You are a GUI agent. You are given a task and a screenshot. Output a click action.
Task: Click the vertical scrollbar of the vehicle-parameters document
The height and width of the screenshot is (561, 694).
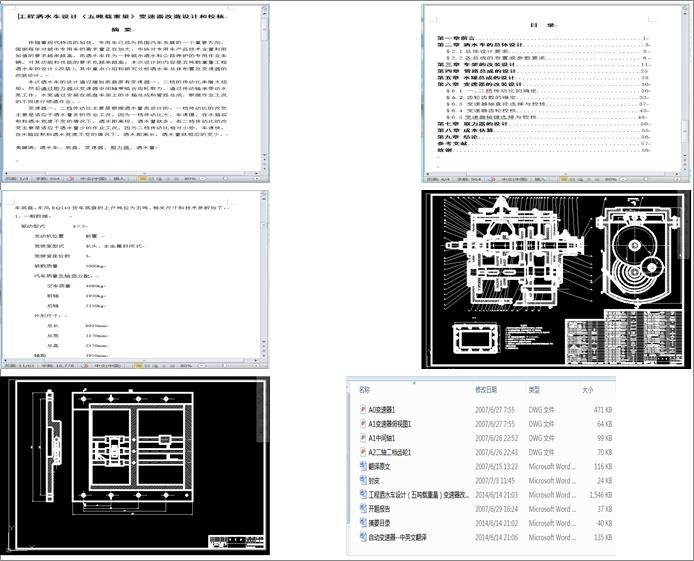264,275
